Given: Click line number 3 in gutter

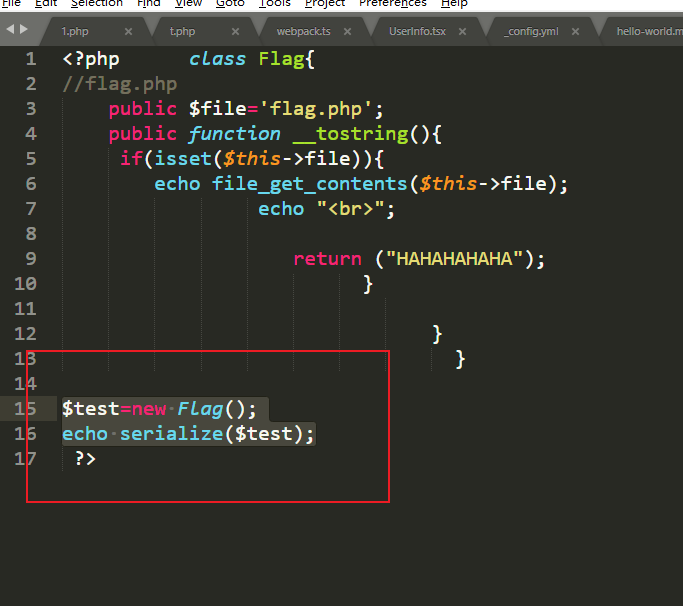Looking at the screenshot, I should pos(30,108).
